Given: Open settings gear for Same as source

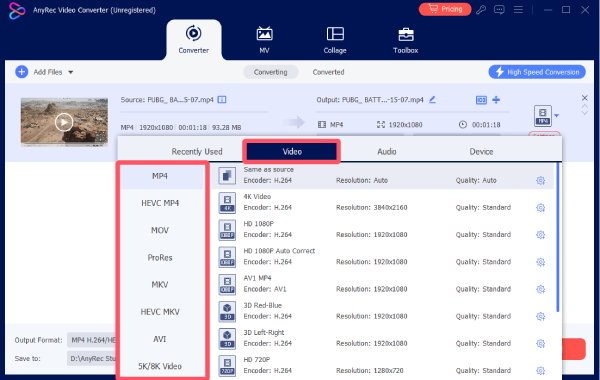Looking at the screenshot, I should pos(540,180).
